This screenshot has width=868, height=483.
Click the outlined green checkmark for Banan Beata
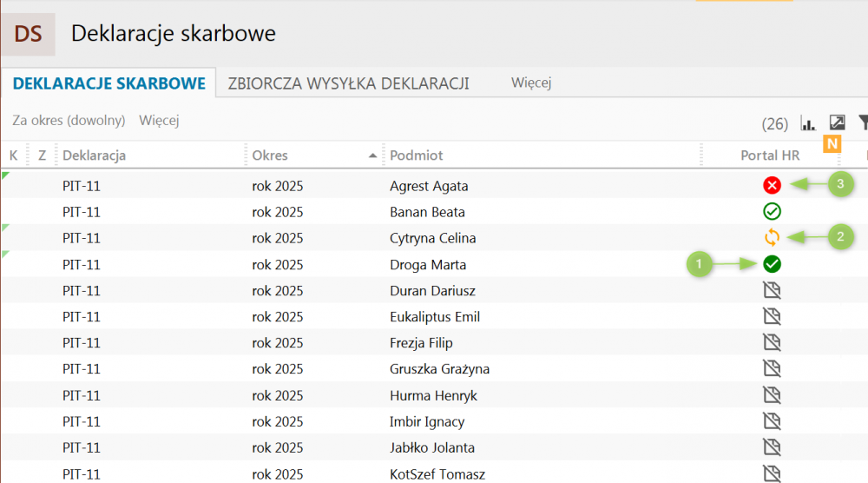772,211
